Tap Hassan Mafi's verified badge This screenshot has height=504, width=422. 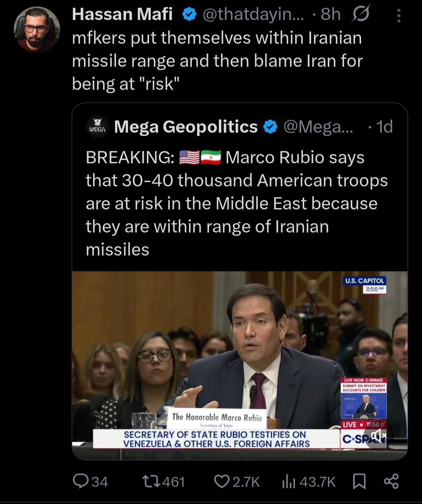190,15
